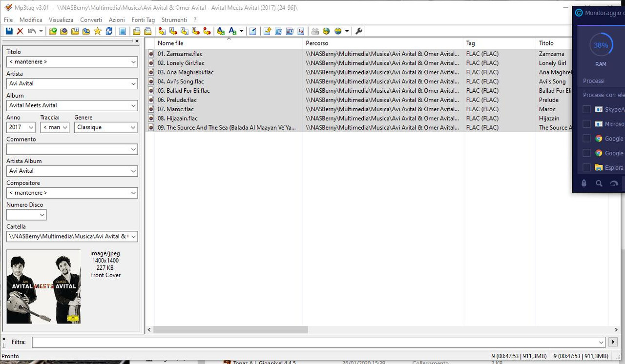625x364 pixels.
Task: Open Actions with the 'Aa' gold icon
Action: coord(221,31)
